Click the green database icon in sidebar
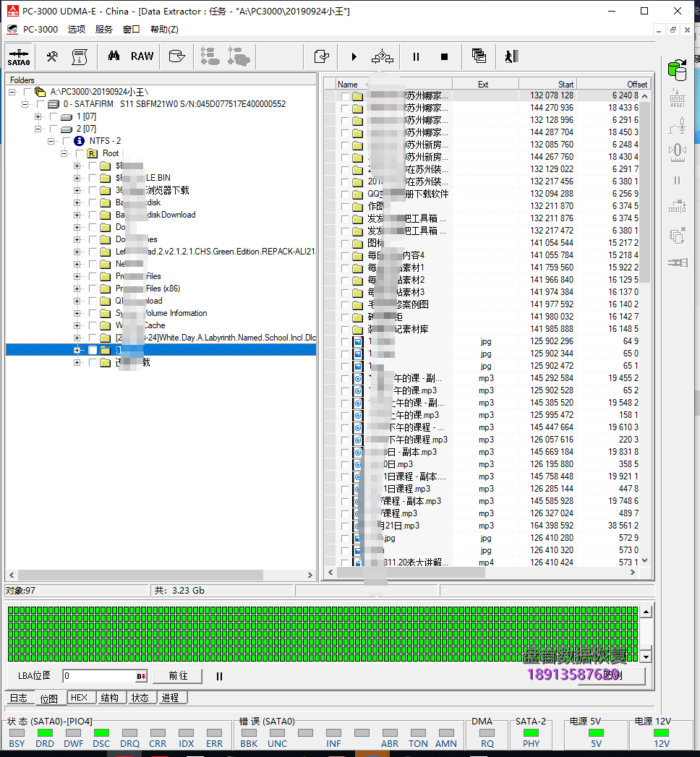The width and height of the screenshot is (700, 757). [x=678, y=70]
